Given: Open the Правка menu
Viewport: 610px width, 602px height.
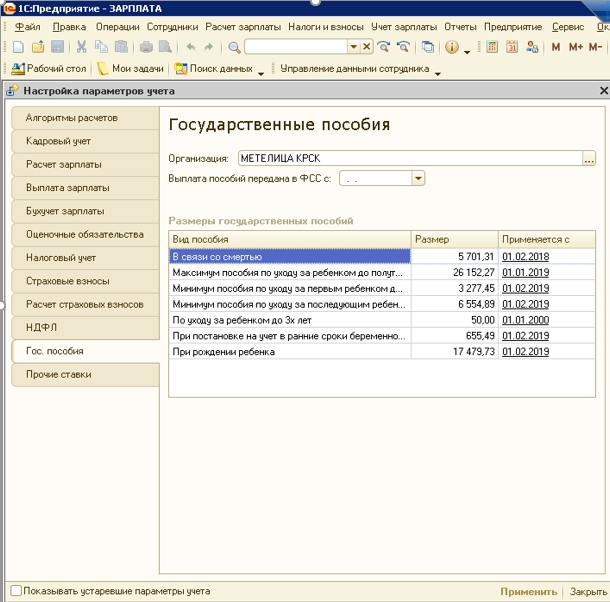Looking at the screenshot, I should pyautogui.click(x=69, y=27).
